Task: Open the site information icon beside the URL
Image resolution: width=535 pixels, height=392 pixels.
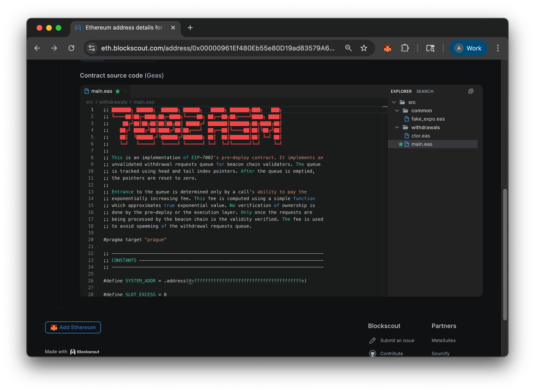Action: pyautogui.click(x=92, y=48)
